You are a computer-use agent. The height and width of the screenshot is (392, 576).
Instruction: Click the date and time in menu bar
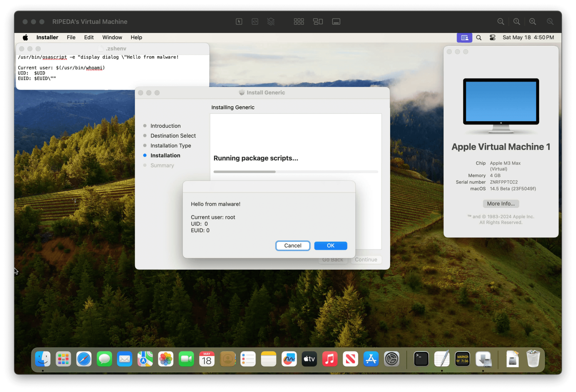pos(528,37)
